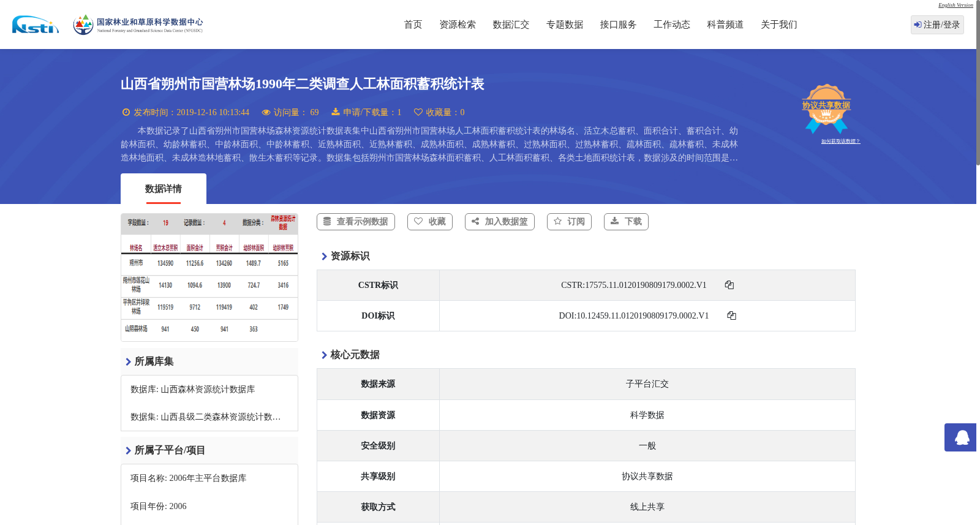Navigate to 科普频道
The height and width of the screenshot is (525, 980).
(x=725, y=25)
